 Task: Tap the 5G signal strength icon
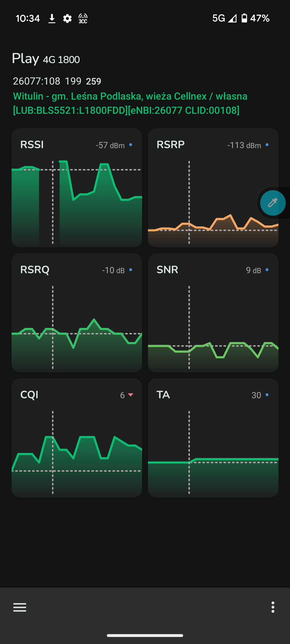[233, 18]
